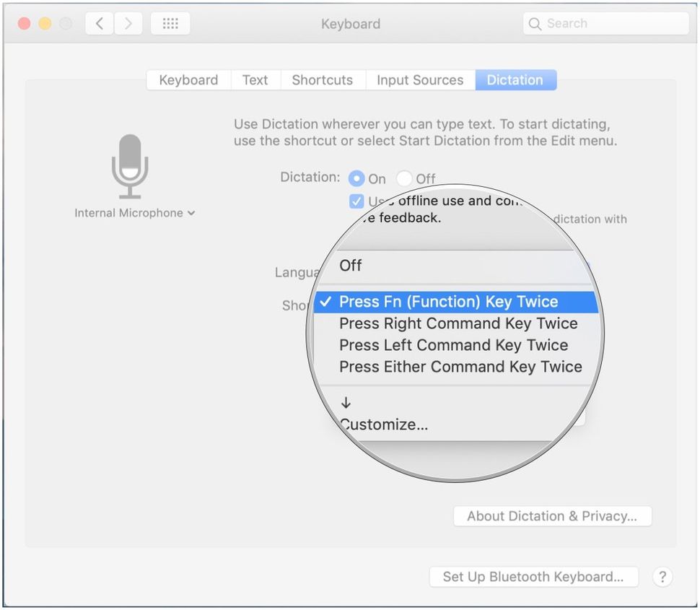Screen dimensions: 700x610
Task: Click the Show All grid icon
Action: coord(170,22)
